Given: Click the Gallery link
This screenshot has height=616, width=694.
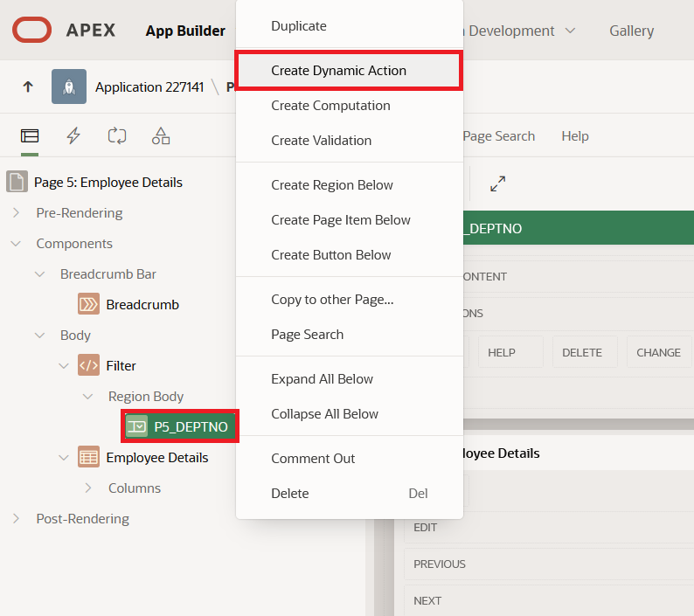Looking at the screenshot, I should pyautogui.click(x=631, y=31).
